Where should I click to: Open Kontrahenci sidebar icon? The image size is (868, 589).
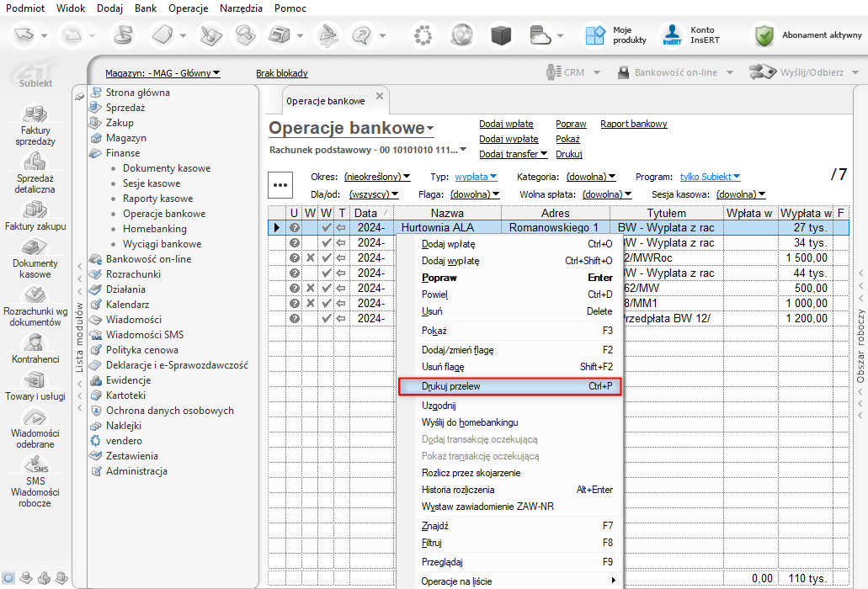tap(35, 342)
